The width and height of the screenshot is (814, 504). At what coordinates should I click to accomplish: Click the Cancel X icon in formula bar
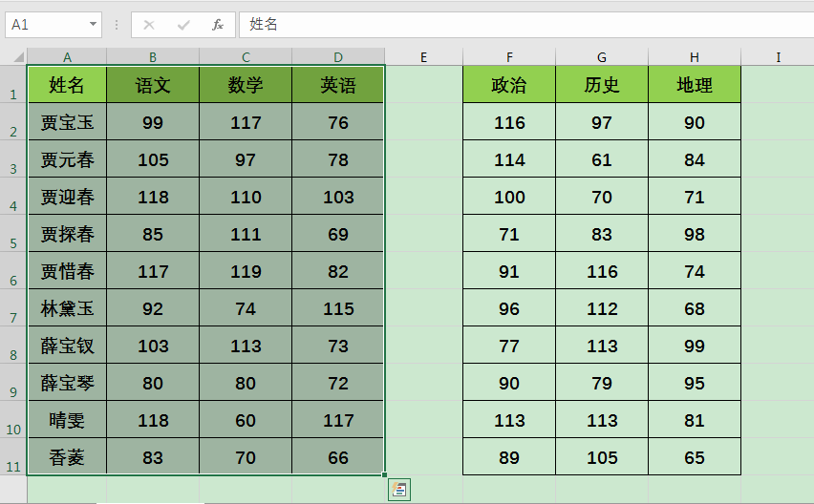(x=149, y=25)
